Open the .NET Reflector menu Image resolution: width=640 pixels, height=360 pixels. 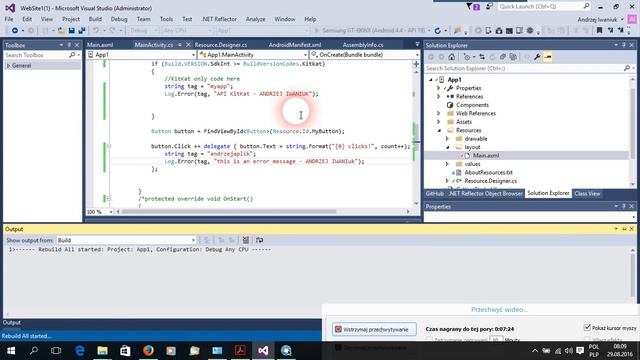pyautogui.click(x=219, y=19)
